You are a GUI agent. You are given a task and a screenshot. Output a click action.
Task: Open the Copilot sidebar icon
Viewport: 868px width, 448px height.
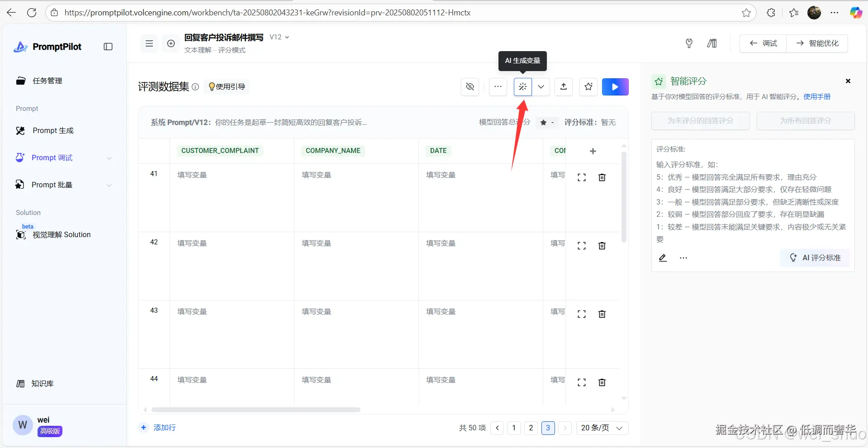(856, 13)
